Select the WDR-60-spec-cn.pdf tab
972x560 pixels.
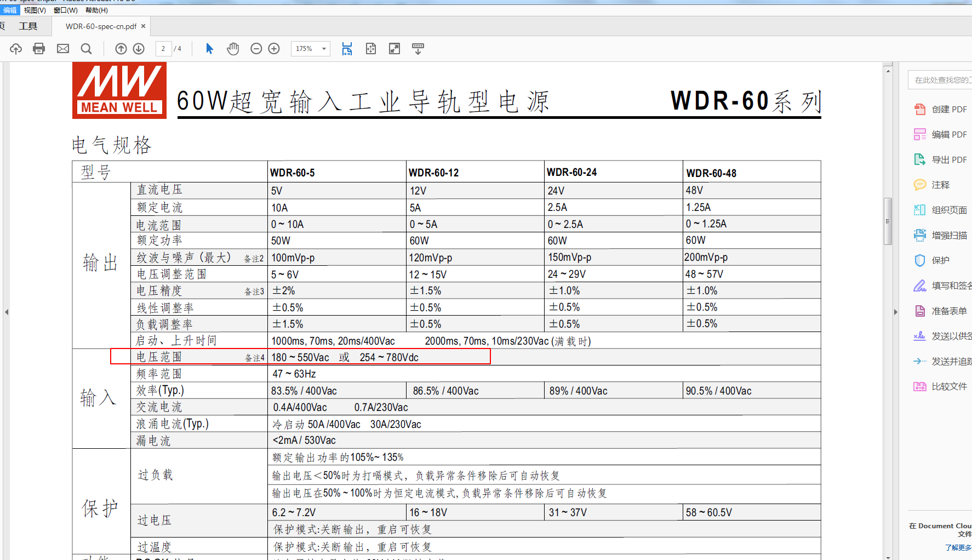click(x=101, y=26)
